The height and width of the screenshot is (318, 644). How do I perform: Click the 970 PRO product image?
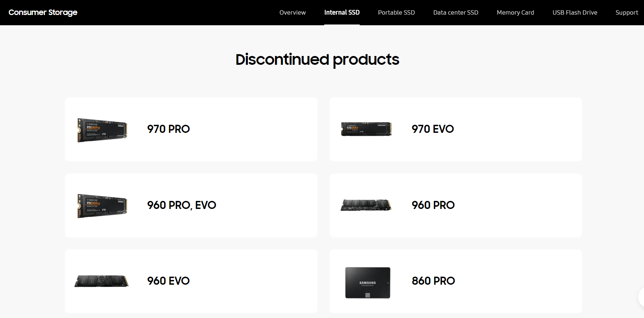pyautogui.click(x=102, y=130)
